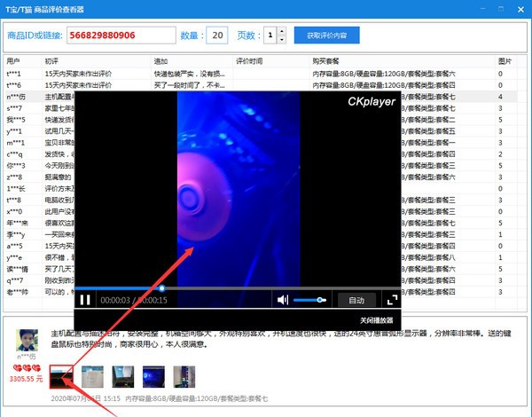Select the row for user t***1
The height and width of the screenshot is (417, 532).
[x=261, y=74]
